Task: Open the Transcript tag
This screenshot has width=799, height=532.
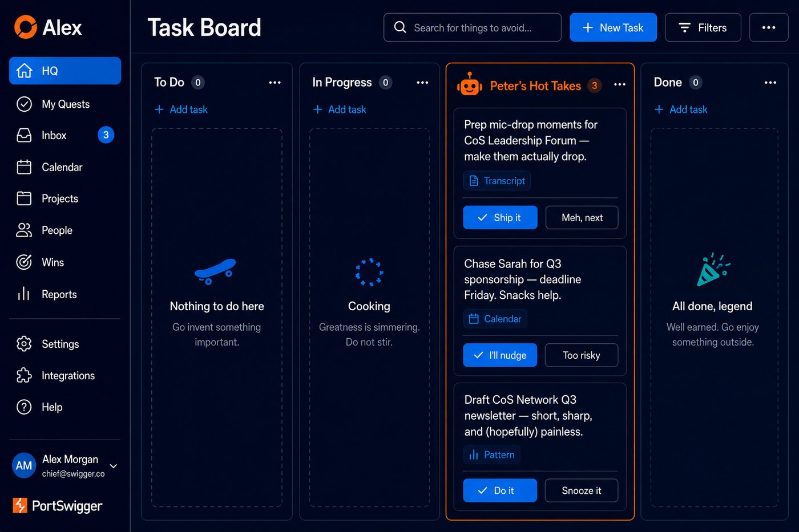Action: [497, 181]
